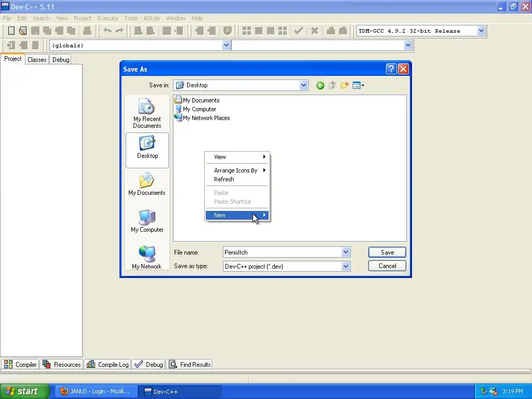Select My Recent Documents in the places bar
Viewport: 532px width, 399px height.
point(147,113)
